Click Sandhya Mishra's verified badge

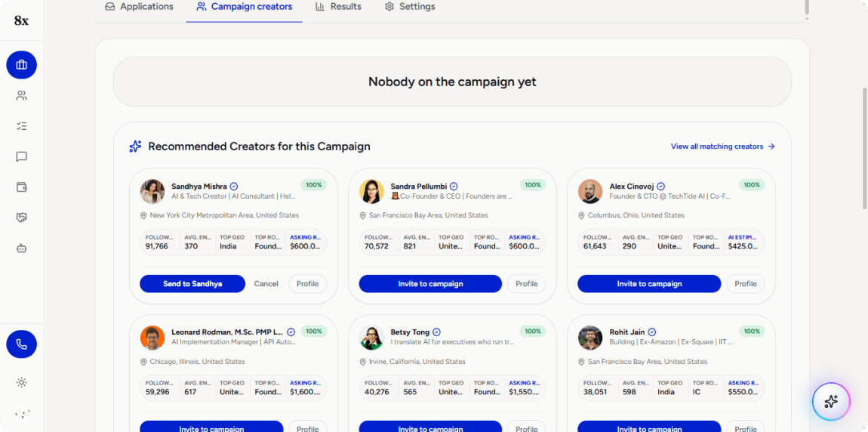pyautogui.click(x=234, y=187)
